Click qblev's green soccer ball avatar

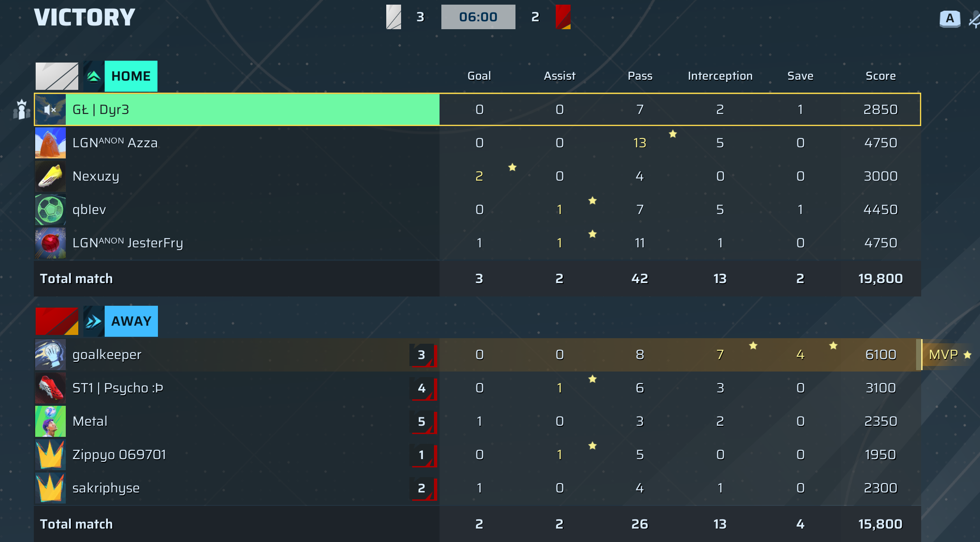pos(50,210)
